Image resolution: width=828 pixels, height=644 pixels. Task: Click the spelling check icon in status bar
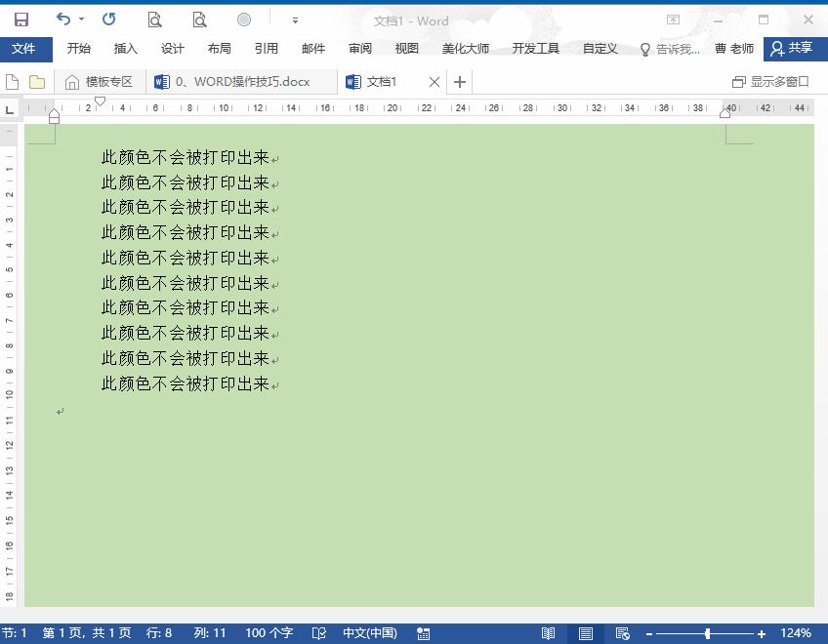pos(318,632)
